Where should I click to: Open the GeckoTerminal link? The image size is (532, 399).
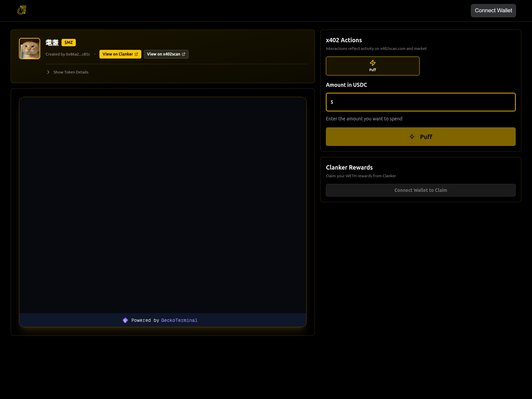[x=179, y=320]
